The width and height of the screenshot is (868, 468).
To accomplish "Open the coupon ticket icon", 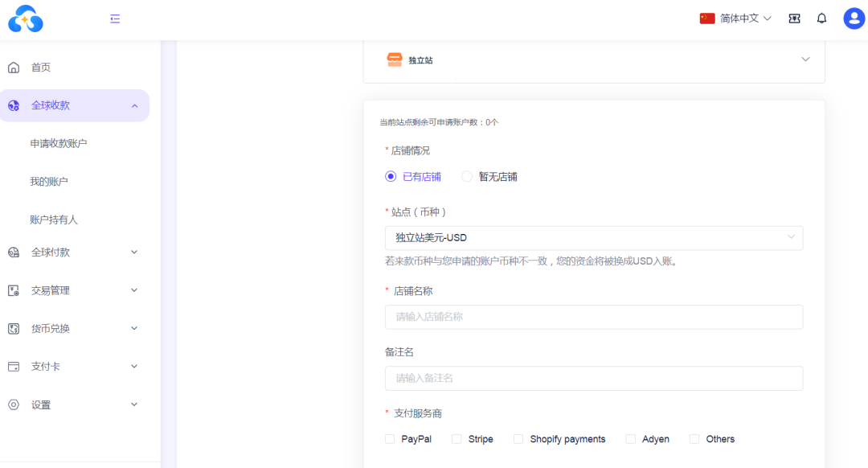I will pos(794,18).
